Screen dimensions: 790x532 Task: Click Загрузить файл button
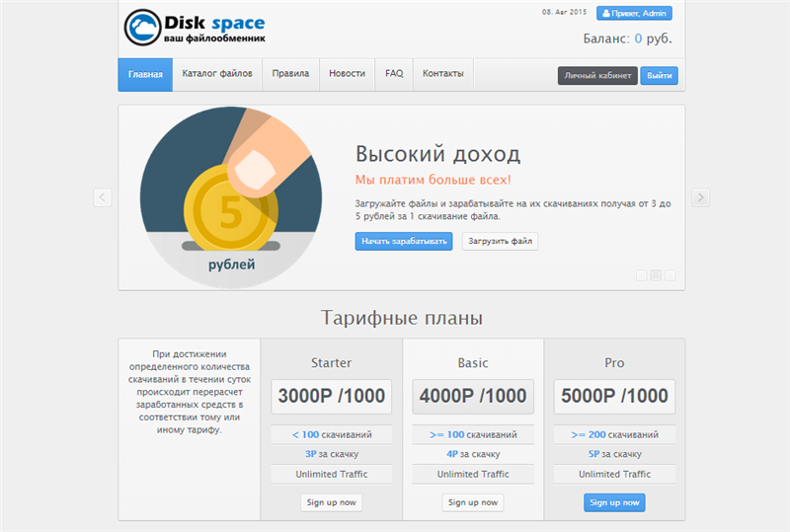(x=500, y=241)
